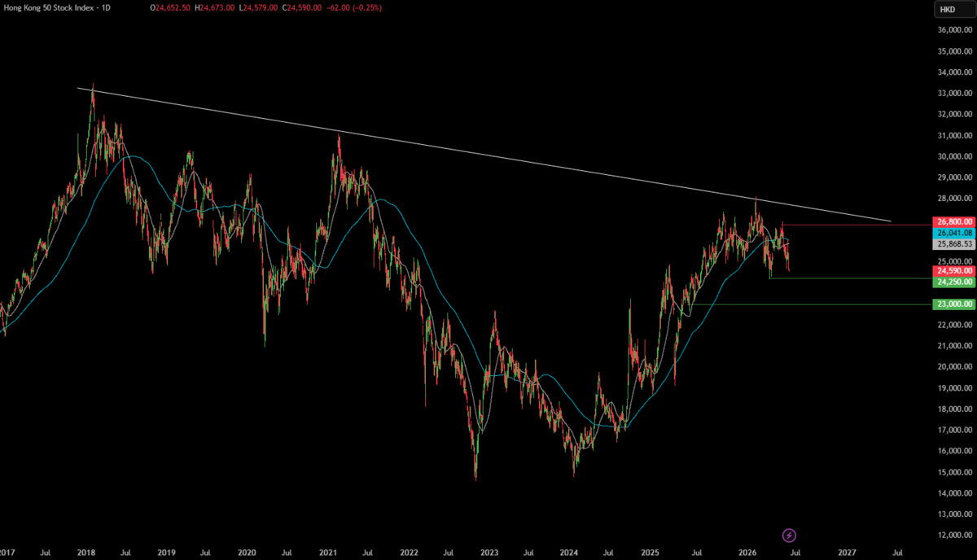The height and width of the screenshot is (560, 977).
Task: Click the −62.00 (−0.25%) change value
Action: [353, 7]
